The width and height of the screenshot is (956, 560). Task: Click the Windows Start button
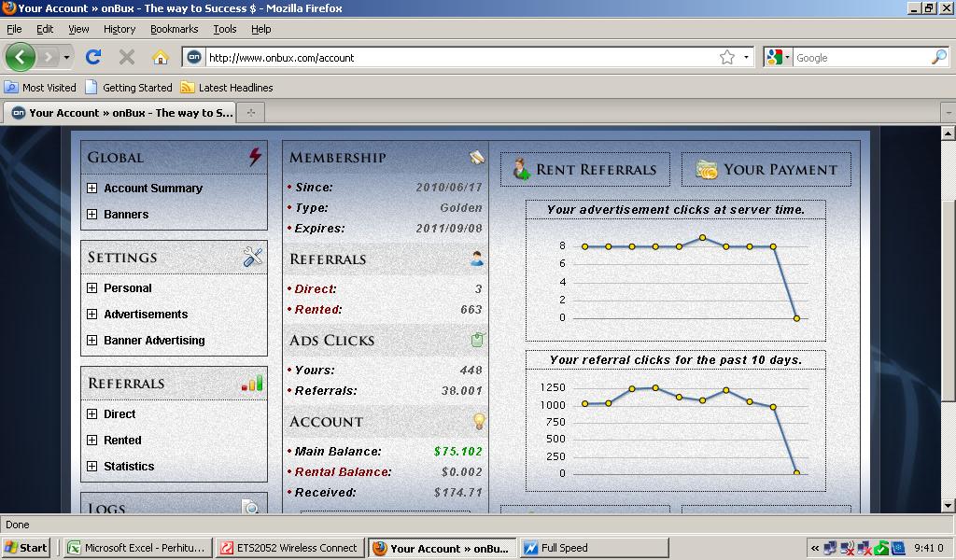(25, 548)
